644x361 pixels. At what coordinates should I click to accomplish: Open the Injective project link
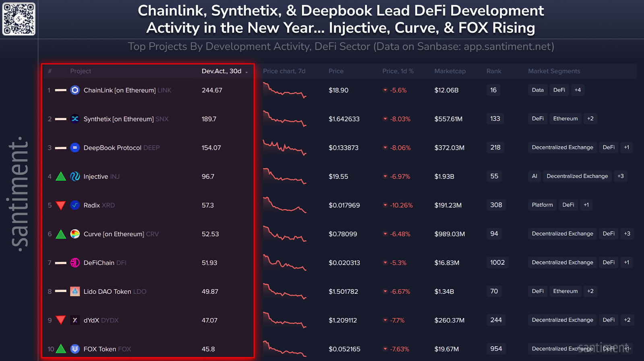coord(96,176)
